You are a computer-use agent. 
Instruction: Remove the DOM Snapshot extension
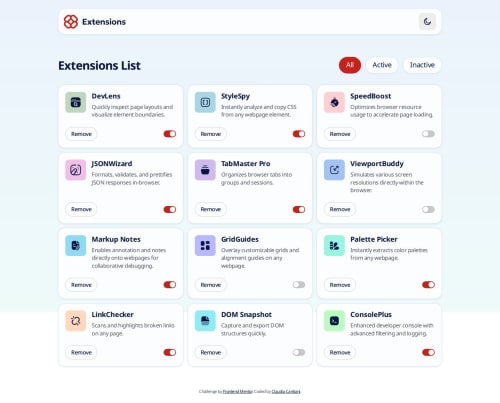click(211, 353)
